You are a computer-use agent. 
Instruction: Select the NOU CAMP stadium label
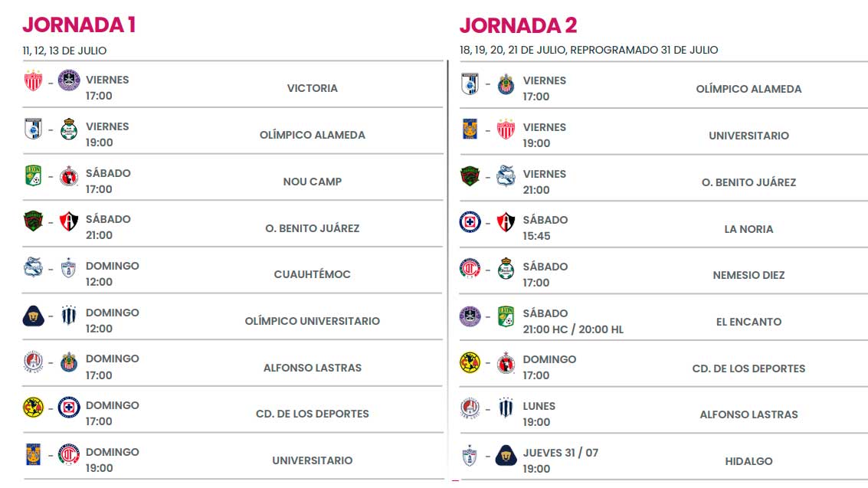click(312, 182)
